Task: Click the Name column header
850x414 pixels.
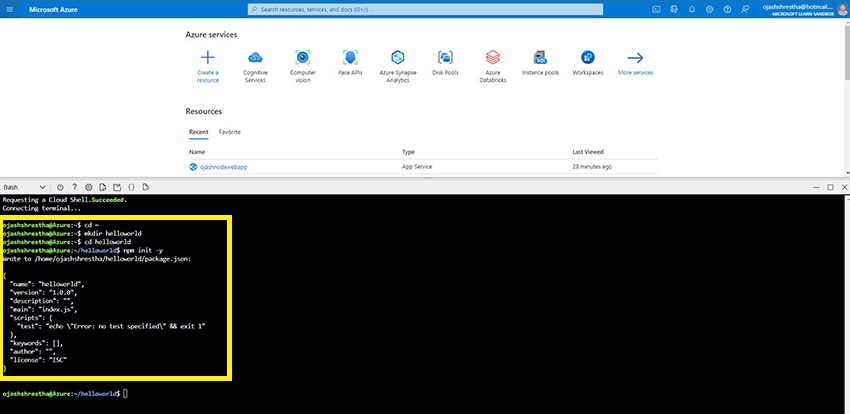Action: pyautogui.click(x=197, y=152)
